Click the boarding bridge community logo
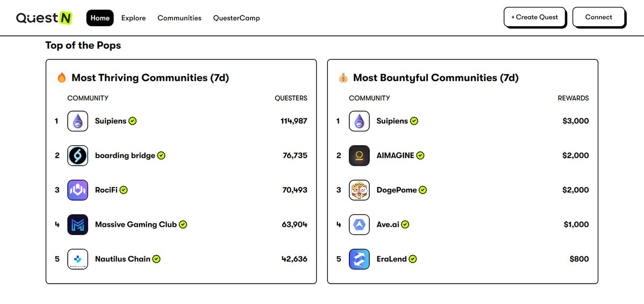This screenshot has height=304, width=644. tap(78, 155)
